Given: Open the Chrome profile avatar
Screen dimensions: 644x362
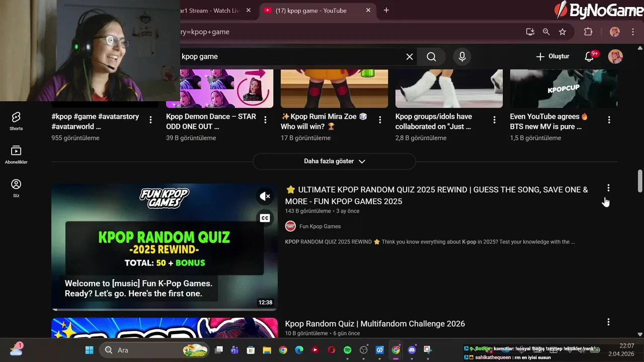Looking at the screenshot, I should pos(615,32).
